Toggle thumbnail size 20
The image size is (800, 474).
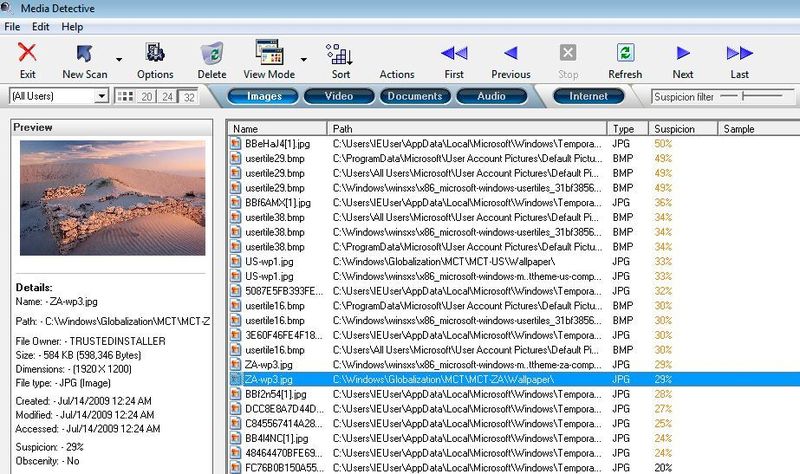[x=147, y=97]
